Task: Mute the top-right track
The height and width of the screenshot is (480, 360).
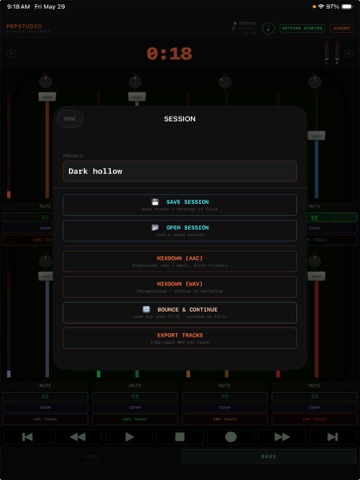Action: (314, 206)
